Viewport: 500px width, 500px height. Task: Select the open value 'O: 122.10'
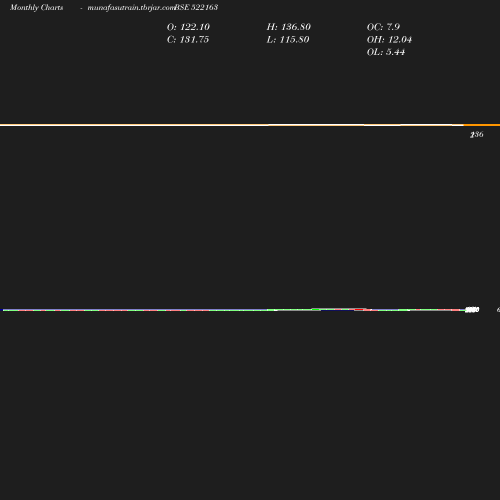[x=188, y=27]
